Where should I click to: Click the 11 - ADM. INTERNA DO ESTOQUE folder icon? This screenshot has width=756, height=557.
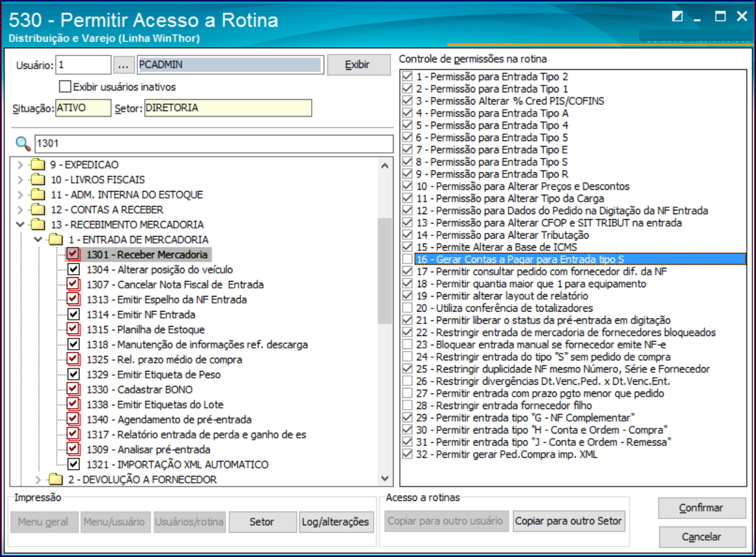pyautogui.click(x=39, y=195)
